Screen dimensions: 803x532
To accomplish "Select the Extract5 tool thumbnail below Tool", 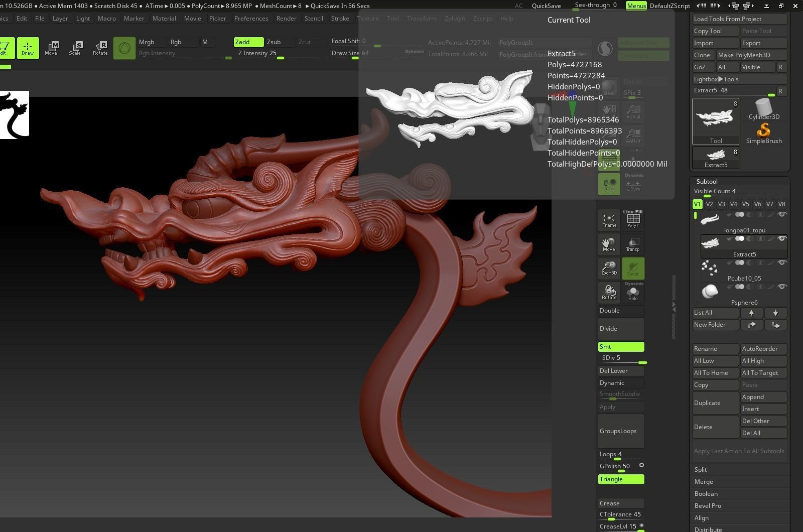I will coord(716,158).
